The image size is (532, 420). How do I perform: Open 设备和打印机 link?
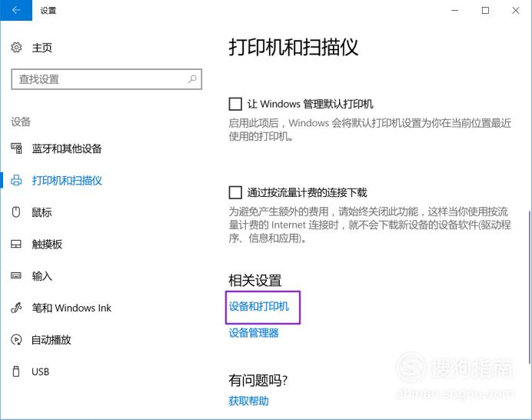259,306
